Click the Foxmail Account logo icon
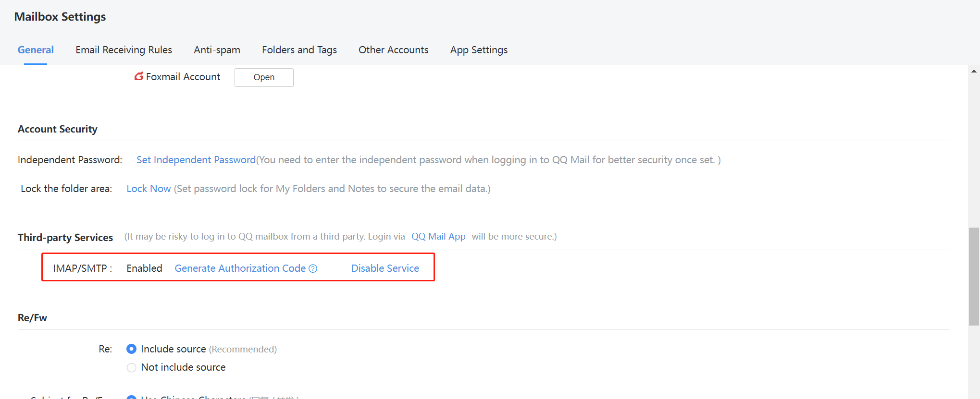Image resolution: width=980 pixels, height=399 pixels. pos(139,76)
